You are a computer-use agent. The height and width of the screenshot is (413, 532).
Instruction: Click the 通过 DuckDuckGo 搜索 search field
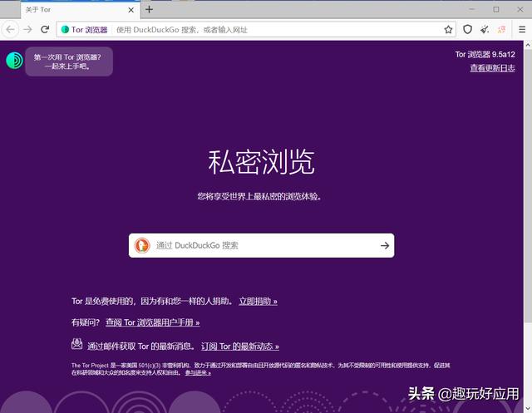(261, 245)
